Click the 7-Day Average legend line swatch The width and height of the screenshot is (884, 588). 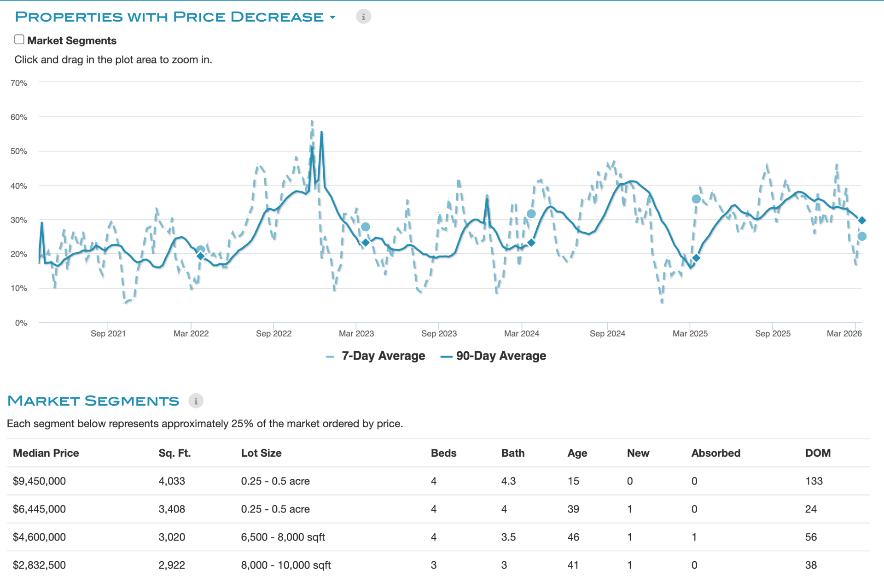[330, 357]
